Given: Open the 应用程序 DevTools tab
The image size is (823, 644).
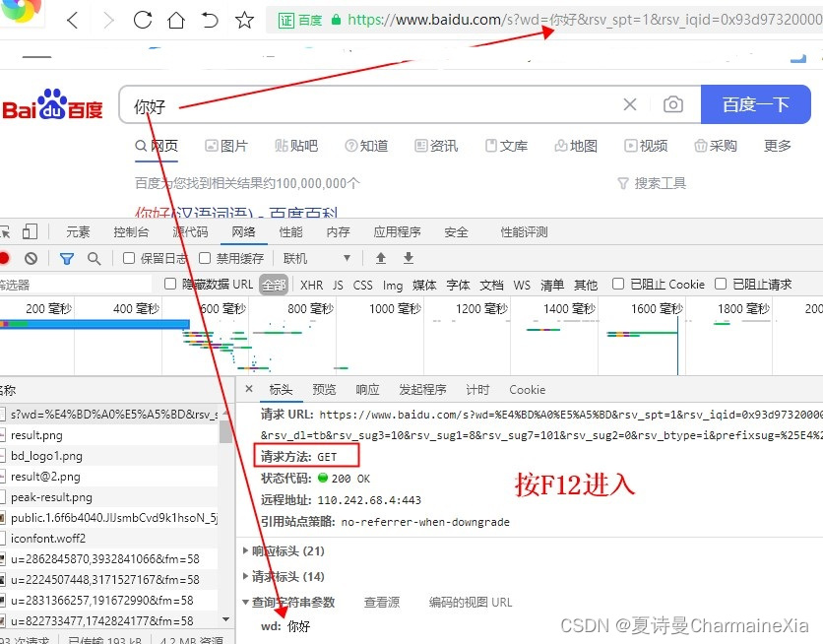Looking at the screenshot, I should (x=398, y=232).
